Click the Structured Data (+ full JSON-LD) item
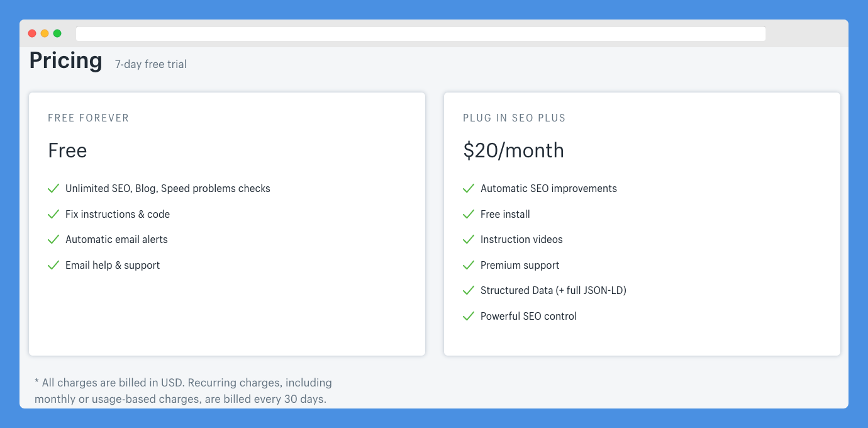This screenshot has height=428, width=868. 554,290
